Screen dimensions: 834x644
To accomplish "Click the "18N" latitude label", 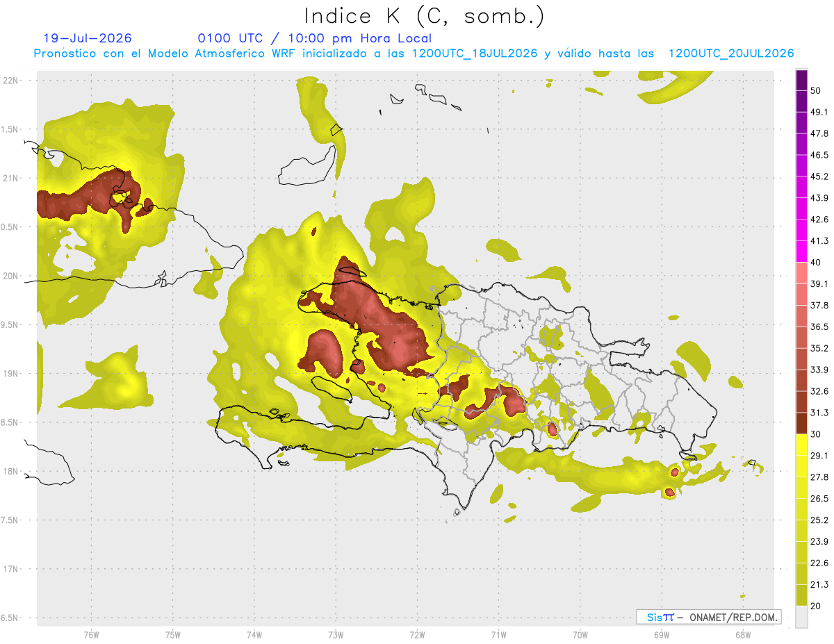I will tap(10, 471).
